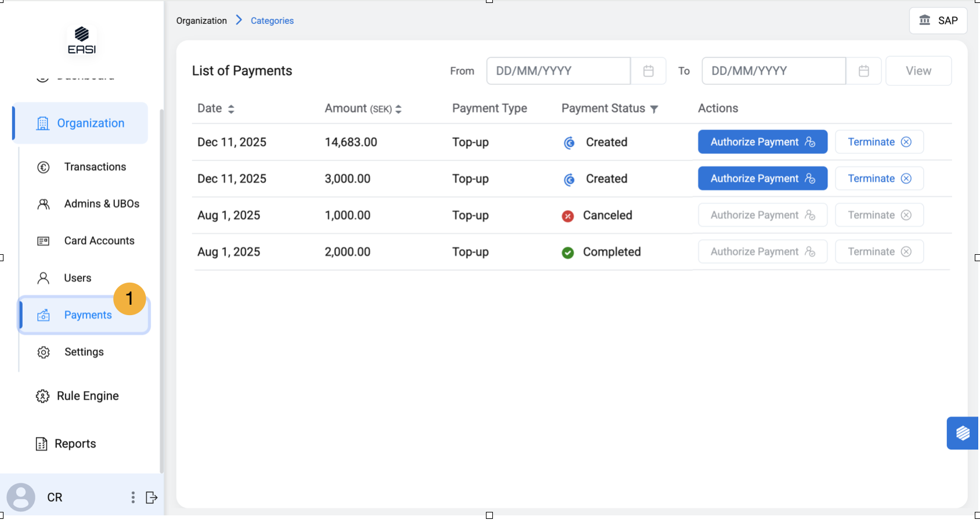Open the From date calendar picker
Screen dimensions: 980x520
coord(648,71)
